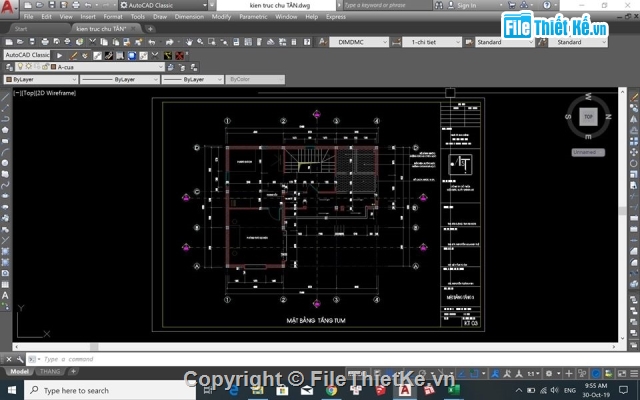Click the Dimension Style icon beside 1-chi tiet
This screenshot has height=400, width=640.
tap(396, 42)
